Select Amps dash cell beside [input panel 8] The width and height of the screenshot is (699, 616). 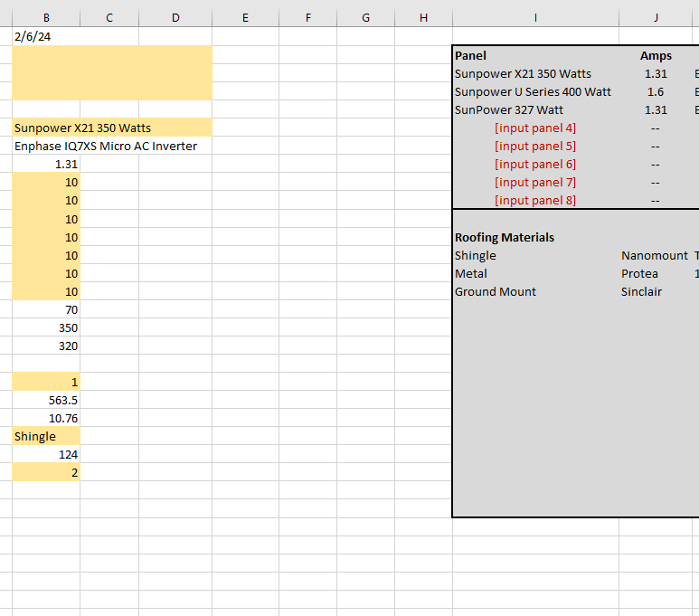pos(656,201)
